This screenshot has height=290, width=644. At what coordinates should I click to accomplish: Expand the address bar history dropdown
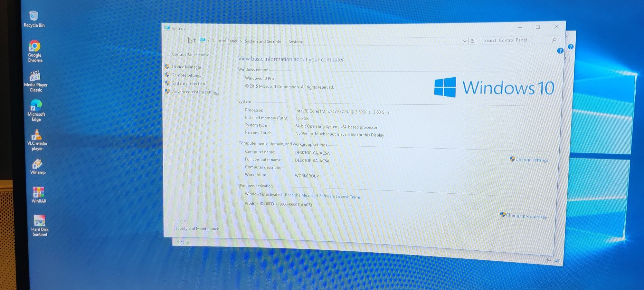coord(465,41)
